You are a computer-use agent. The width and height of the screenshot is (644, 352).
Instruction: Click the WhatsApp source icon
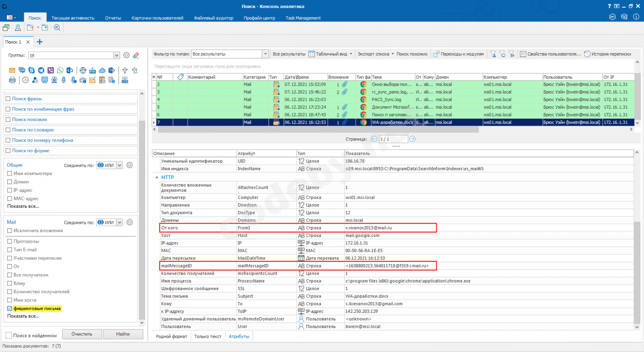pos(60,70)
